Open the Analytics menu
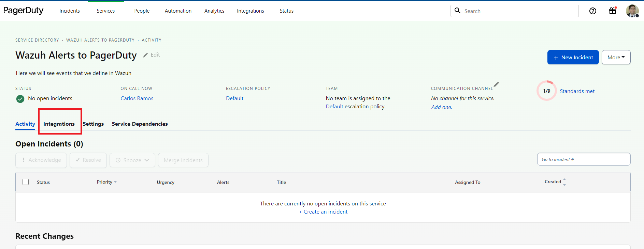This screenshot has width=644, height=249. pyautogui.click(x=214, y=11)
